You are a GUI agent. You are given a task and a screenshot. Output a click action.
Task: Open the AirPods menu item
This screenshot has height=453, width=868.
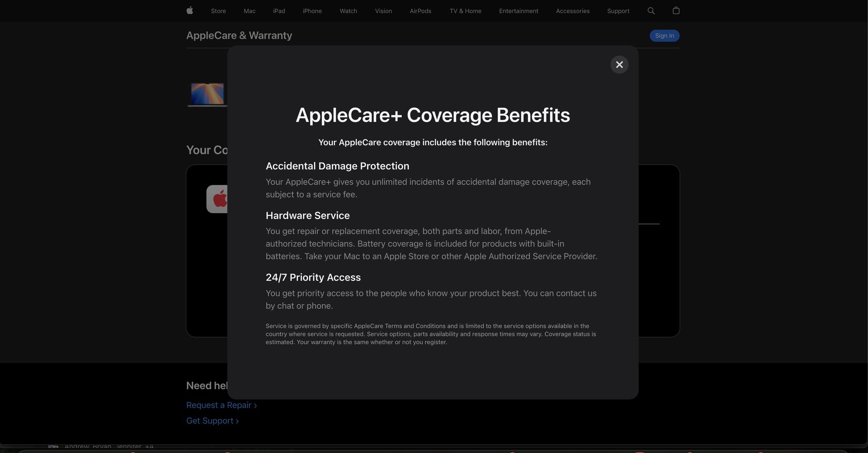click(420, 11)
